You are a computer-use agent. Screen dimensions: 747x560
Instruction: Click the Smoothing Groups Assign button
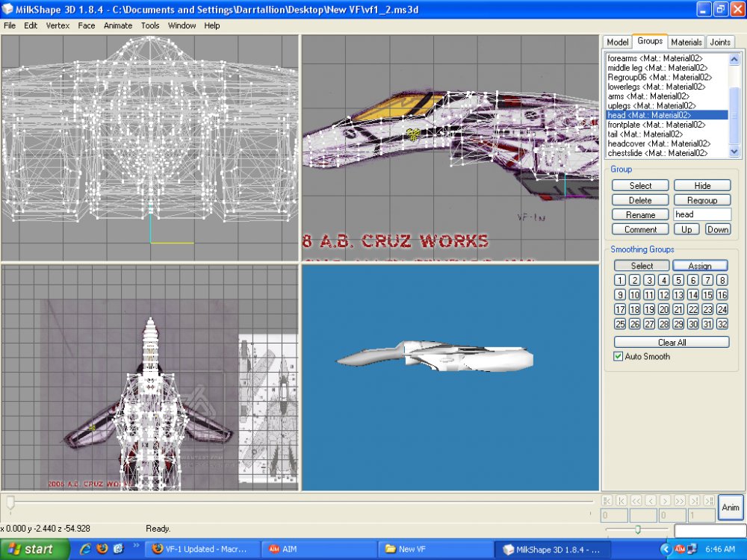click(700, 266)
